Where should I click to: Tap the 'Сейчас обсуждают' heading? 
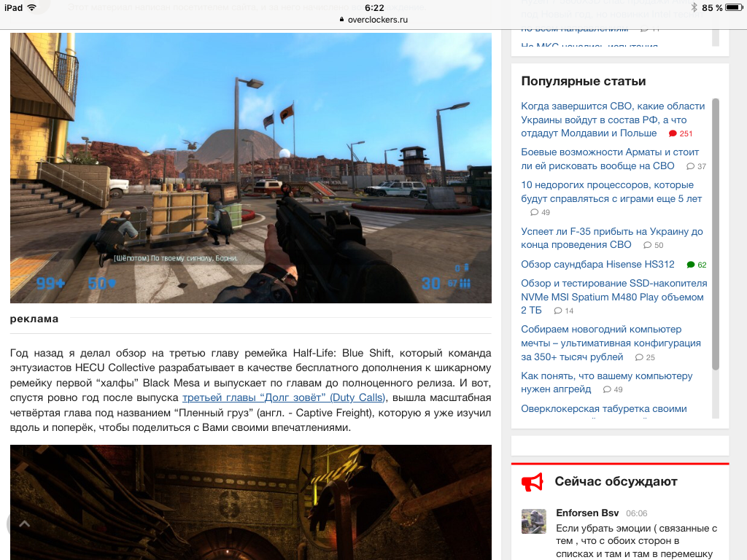pyautogui.click(x=616, y=481)
